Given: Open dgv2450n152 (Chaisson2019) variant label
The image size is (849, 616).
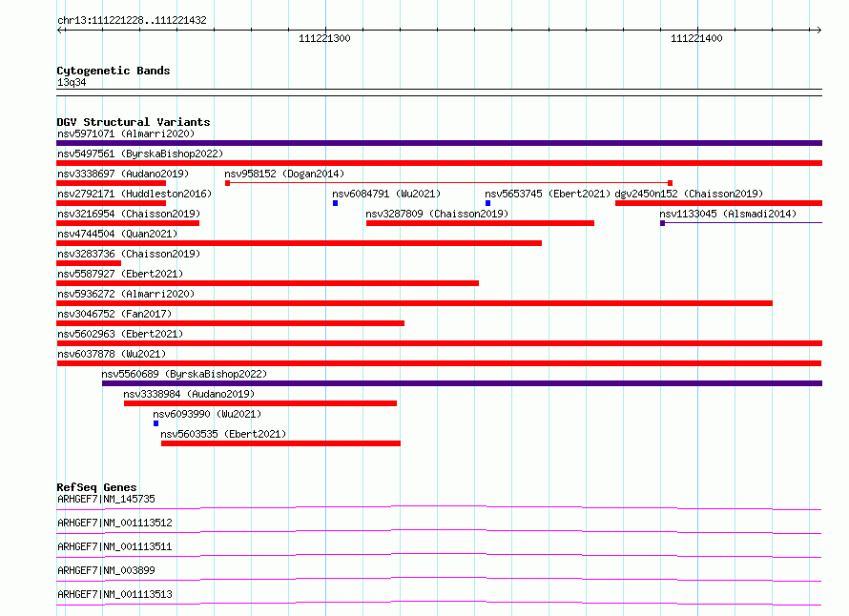Looking at the screenshot, I should 689,194.
